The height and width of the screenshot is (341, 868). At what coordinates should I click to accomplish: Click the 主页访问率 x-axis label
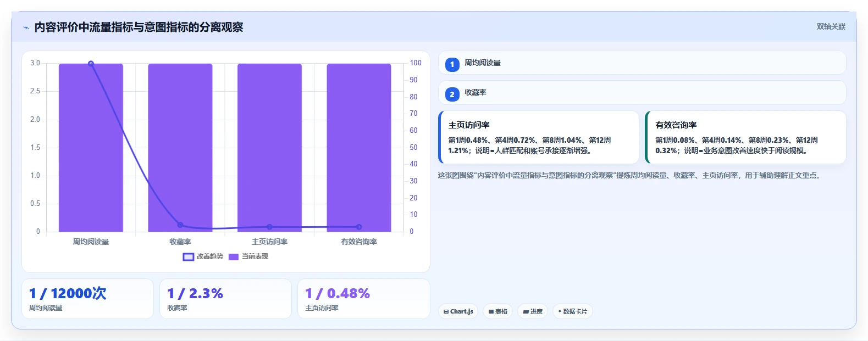[269, 242]
